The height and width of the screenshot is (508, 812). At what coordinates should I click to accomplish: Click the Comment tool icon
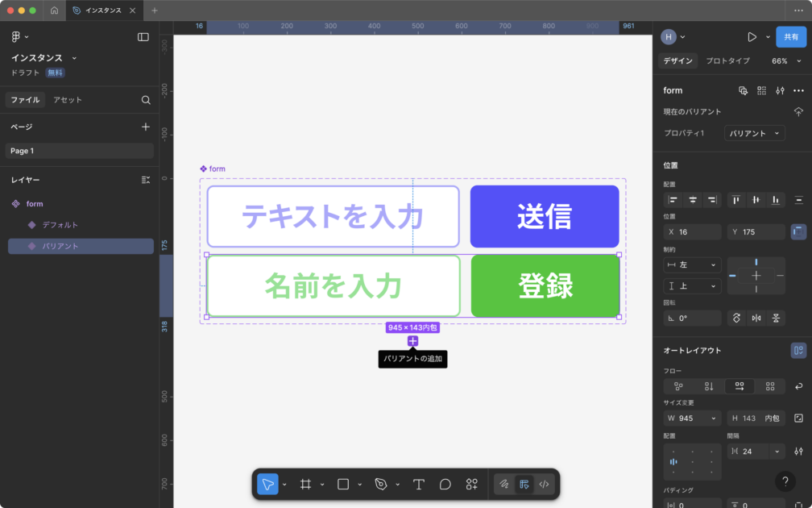[445, 484]
